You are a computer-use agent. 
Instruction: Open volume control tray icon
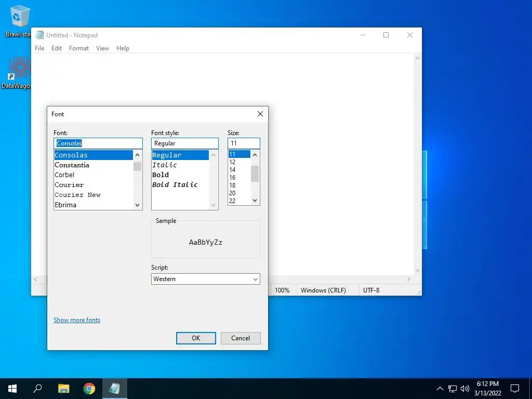tap(465, 389)
